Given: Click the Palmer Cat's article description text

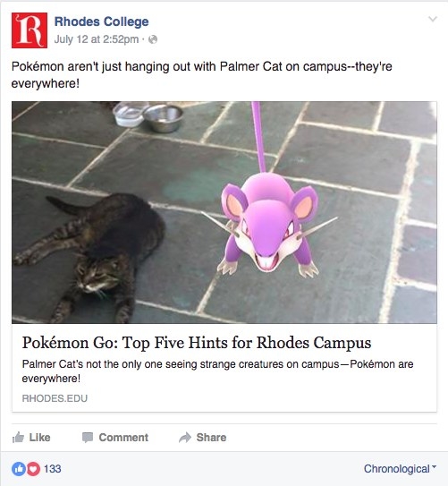Looking at the screenshot, I should click(217, 371).
